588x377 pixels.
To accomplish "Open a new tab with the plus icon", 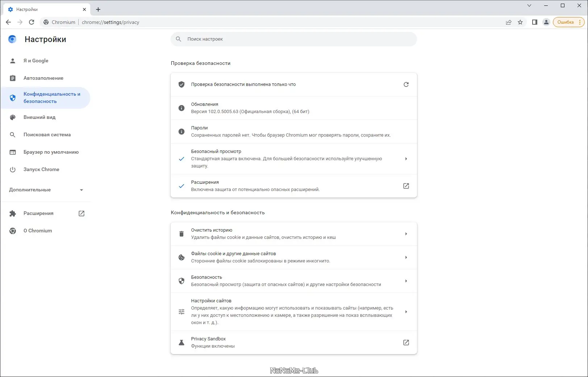I will 98,9.
